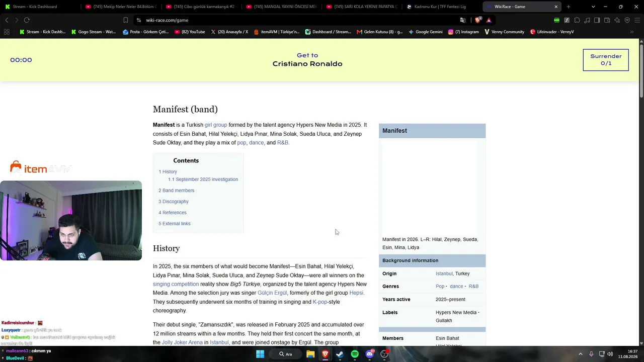Switch to the SARI KOLA YERİNE PAPATYA tab
644x362 pixels.
click(362, 7)
